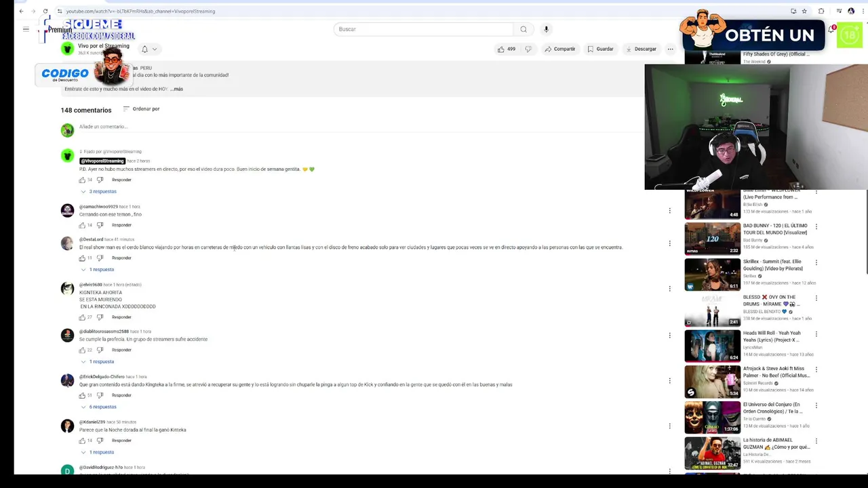Expand 6 respuestas under ErickDelgado's comment
This screenshot has width=868, height=488.
tap(99, 407)
